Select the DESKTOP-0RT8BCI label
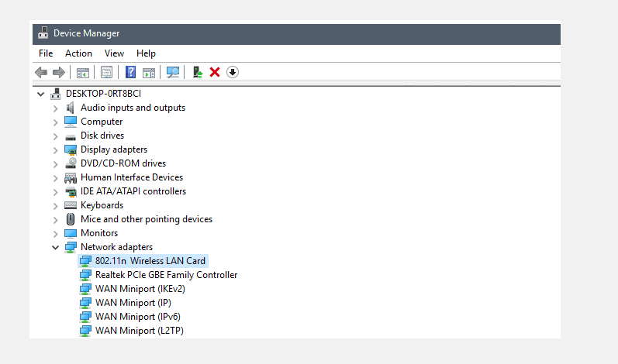This screenshot has width=618, height=364. point(103,94)
